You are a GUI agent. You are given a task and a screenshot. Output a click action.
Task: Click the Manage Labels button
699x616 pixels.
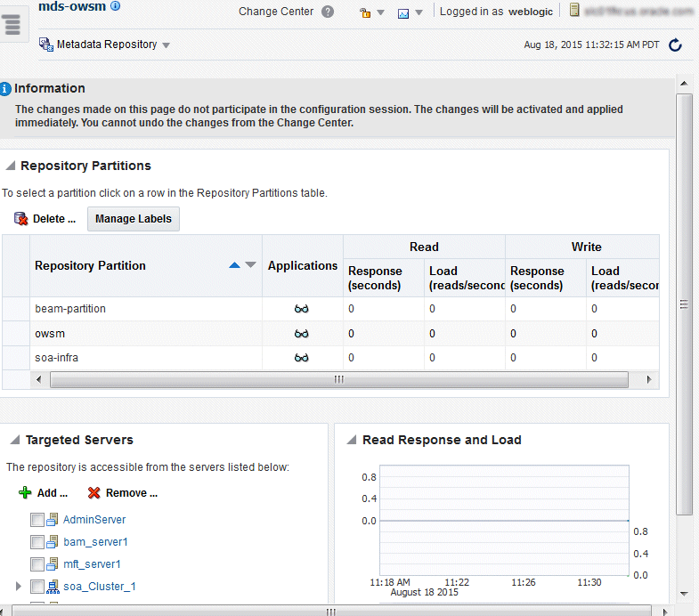tap(134, 219)
